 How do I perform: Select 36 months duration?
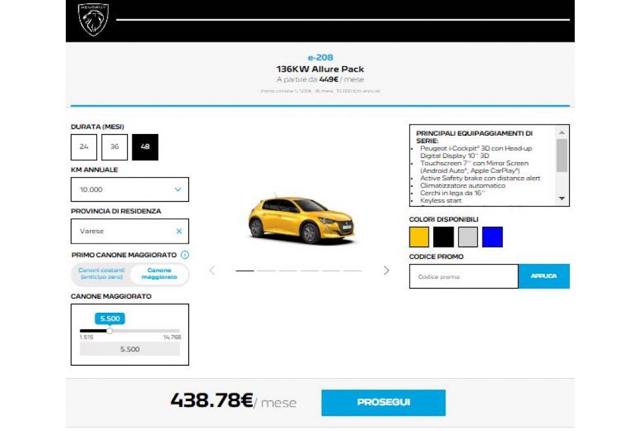click(115, 147)
